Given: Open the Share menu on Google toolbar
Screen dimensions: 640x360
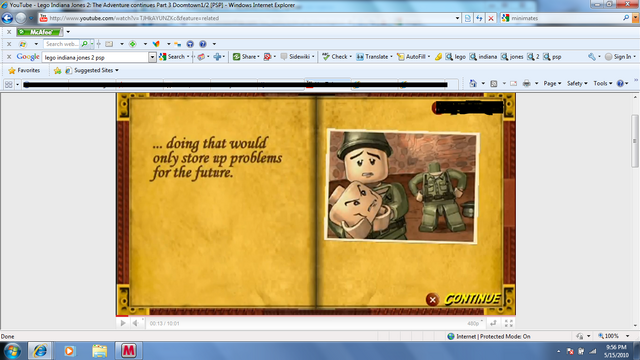Looking at the screenshot, I should pos(246,57).
